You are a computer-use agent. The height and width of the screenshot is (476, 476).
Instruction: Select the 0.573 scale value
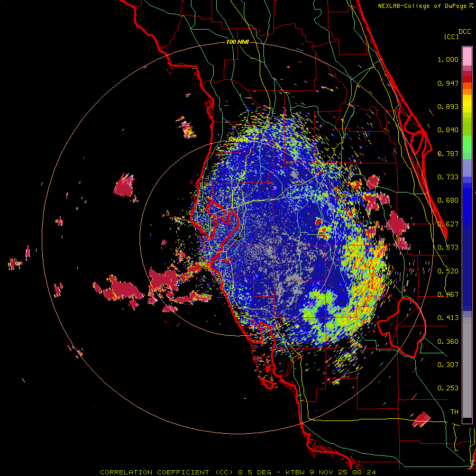click(x=448, y=248)
